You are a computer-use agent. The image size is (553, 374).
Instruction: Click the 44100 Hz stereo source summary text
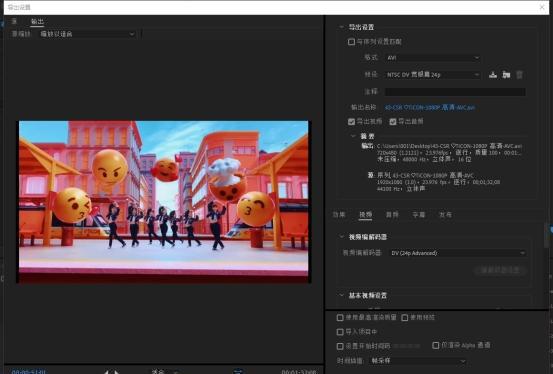click(x=401, y=189)
